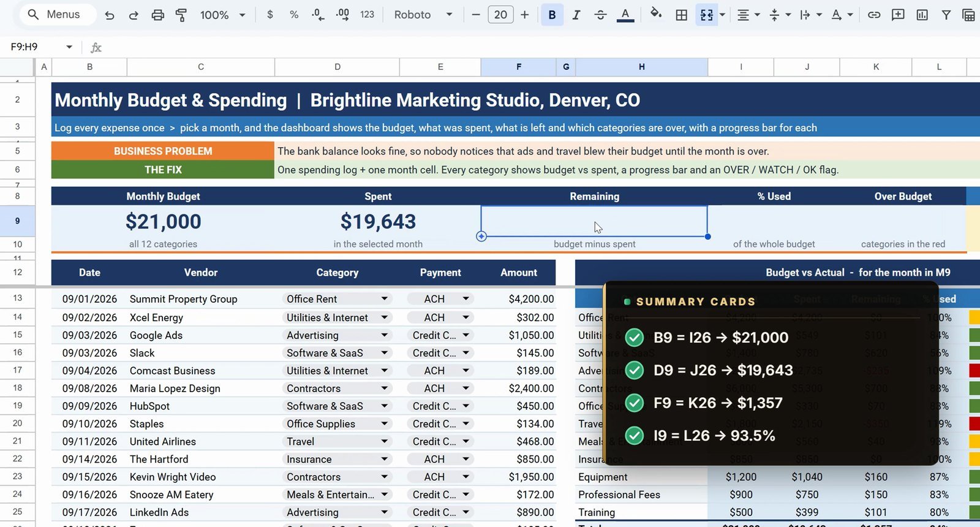Open the zoom 100% dropdown

[222, 15]
